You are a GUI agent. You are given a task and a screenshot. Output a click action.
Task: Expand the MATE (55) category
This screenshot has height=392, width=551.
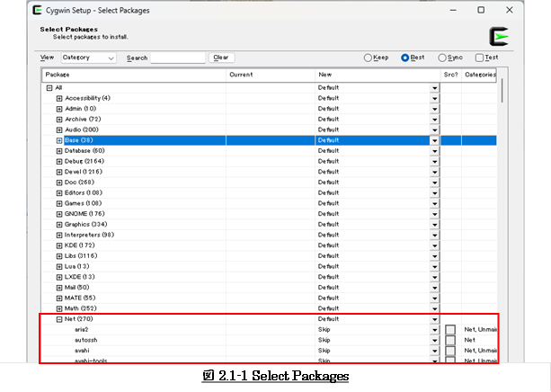(59, 298)
